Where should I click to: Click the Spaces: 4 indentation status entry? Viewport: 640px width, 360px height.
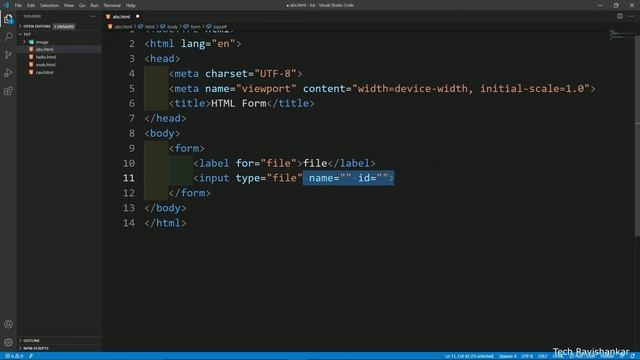507,356
